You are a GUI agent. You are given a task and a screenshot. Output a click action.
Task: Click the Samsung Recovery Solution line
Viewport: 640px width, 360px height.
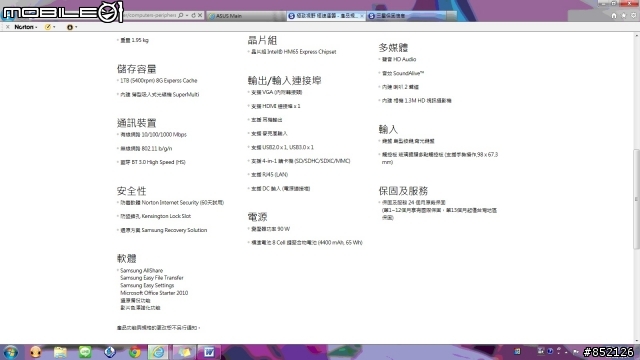(x=164, y=230)
